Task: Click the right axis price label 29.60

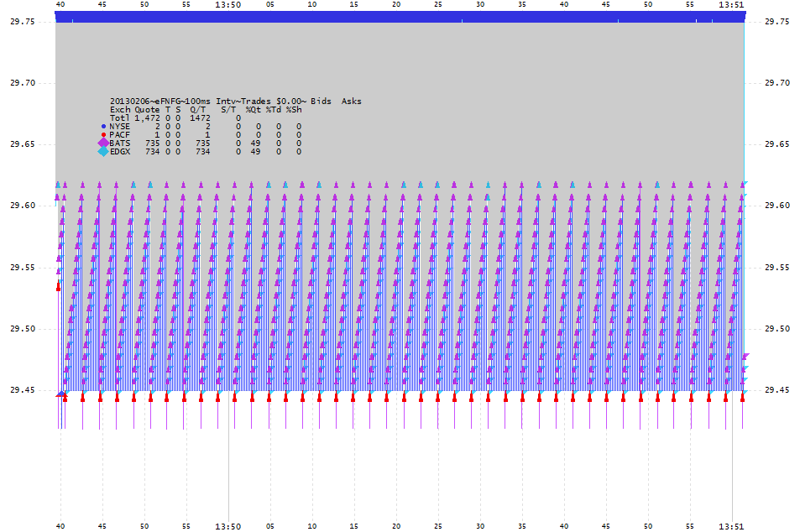Action: 777,206
